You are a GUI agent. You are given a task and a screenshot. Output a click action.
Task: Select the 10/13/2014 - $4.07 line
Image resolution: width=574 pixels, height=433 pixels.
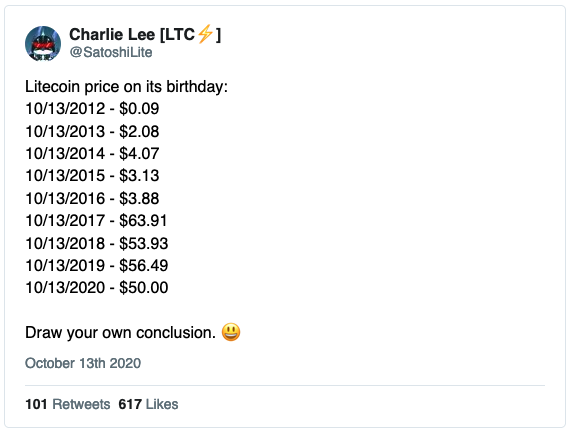tap(92, 153)
